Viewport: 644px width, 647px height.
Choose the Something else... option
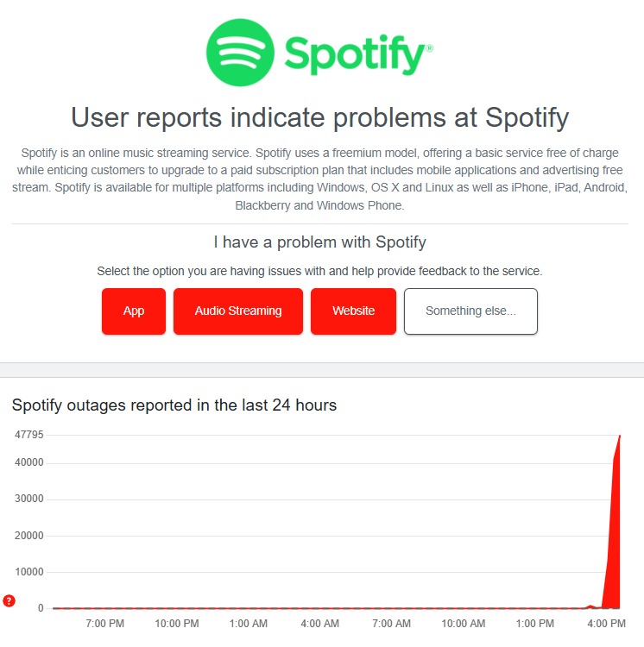(x=470, y=311)
